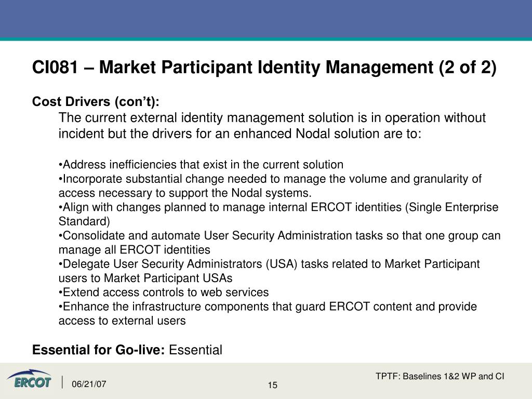Select bullet 'Address inefficiencies that exist in the current solution'
The width and height of the screenshot is (532, 399).
click(201, 165)
